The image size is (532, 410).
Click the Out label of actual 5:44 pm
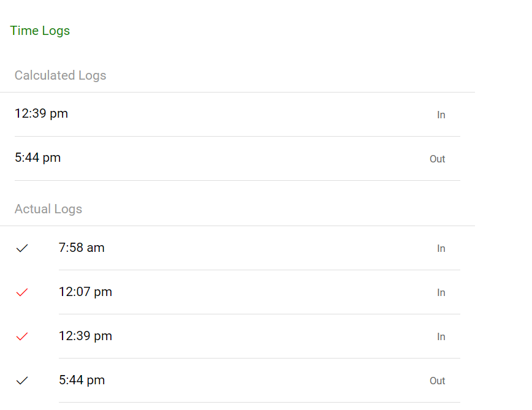point(437,381)
